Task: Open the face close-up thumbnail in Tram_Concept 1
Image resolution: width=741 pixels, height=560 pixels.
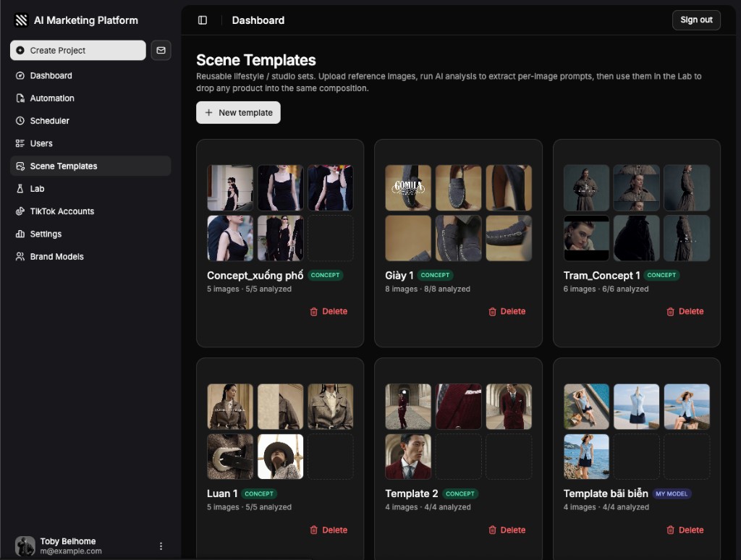Action: (x=586, y=238)
